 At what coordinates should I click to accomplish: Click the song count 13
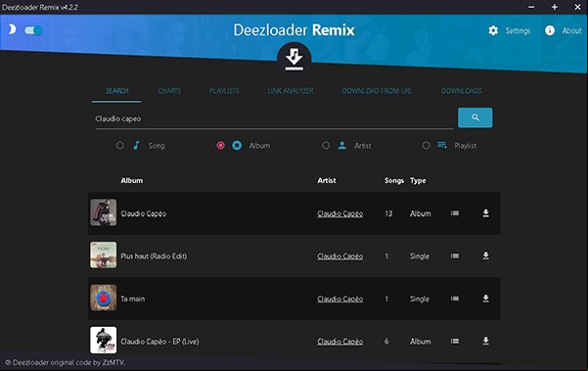pyautogui.click(x=388, y=213)
